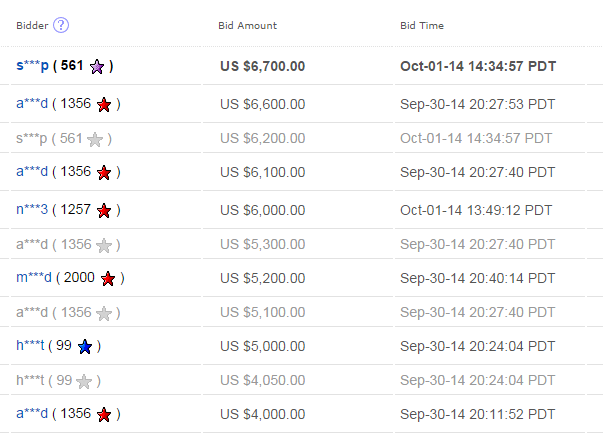This screenshot has height=434, width=603.
Task: Open bidder n***3 profile link
Action: click(32, 210)
